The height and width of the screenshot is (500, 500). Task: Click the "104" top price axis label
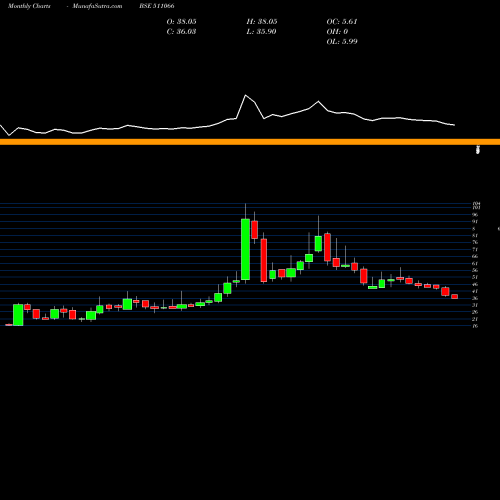pos(476,203)
